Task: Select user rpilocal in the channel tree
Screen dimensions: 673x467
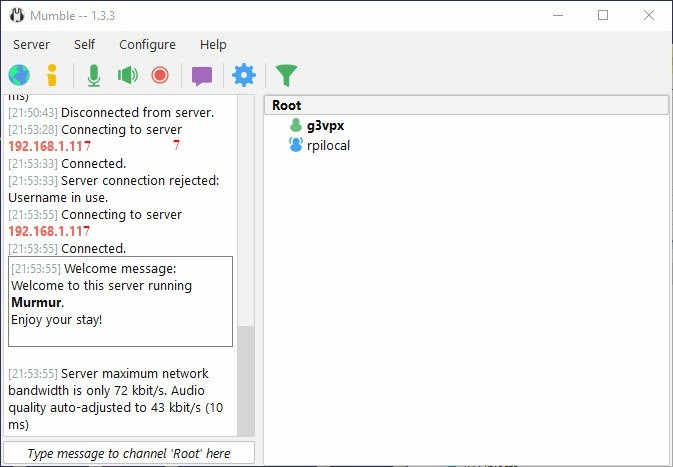Action: [328, 146]
